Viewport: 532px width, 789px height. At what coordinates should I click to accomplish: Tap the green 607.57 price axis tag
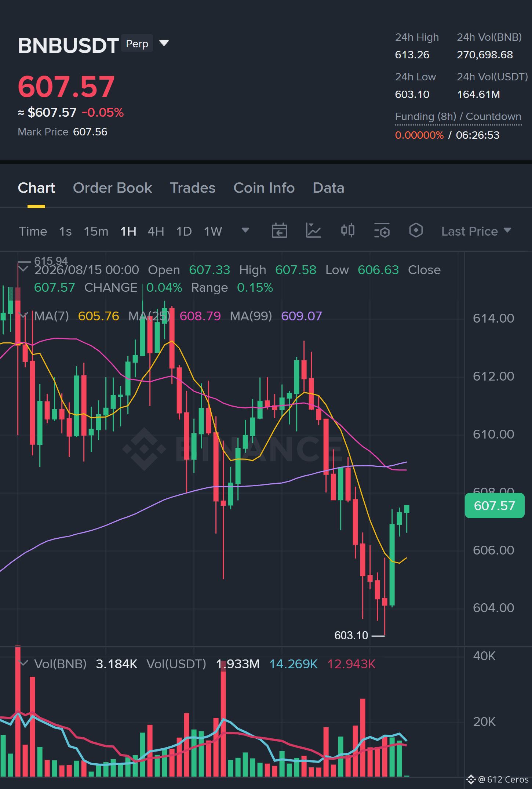click(x=494, y=505)
